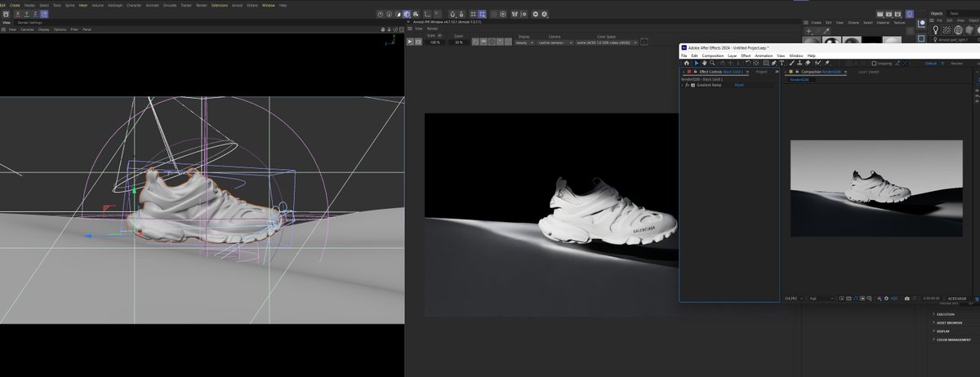980x377 pixels.
Task: Click the reset exposure icon in After Effects viewer
Action: tap(886, 298)
